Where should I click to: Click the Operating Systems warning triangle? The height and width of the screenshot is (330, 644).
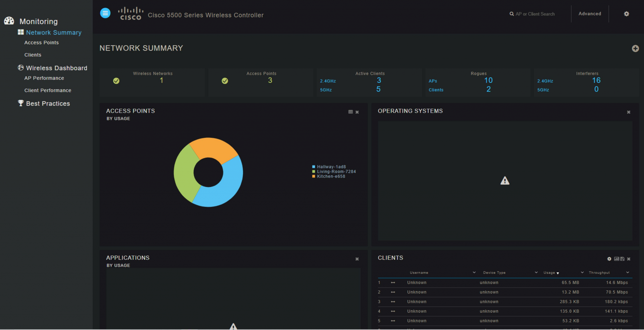coord(505,180)
